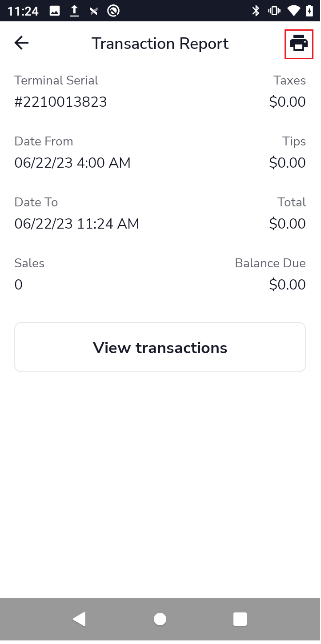Tap the terminal serial number #2210013823
The height and width of the screenshot is (644, 321).
(x=60, y=102)
